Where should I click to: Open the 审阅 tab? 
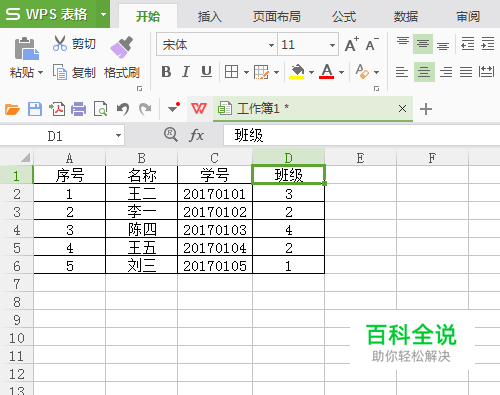(468, 16)
